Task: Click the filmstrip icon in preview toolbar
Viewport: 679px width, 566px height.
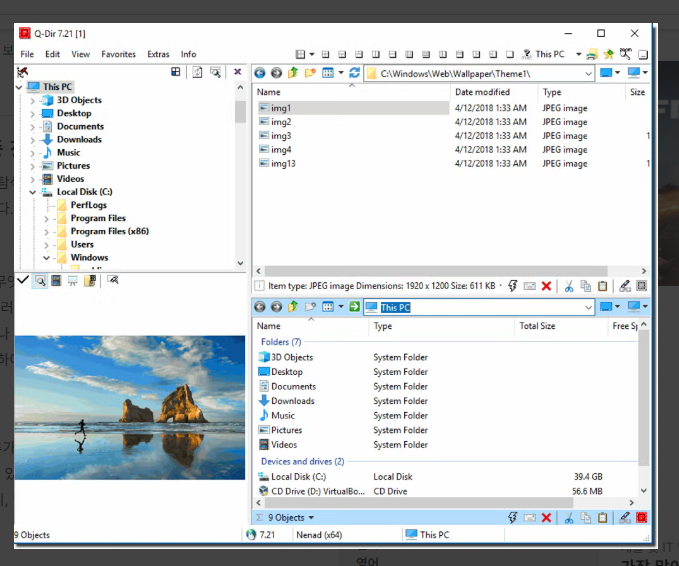Action: point(56,281)
